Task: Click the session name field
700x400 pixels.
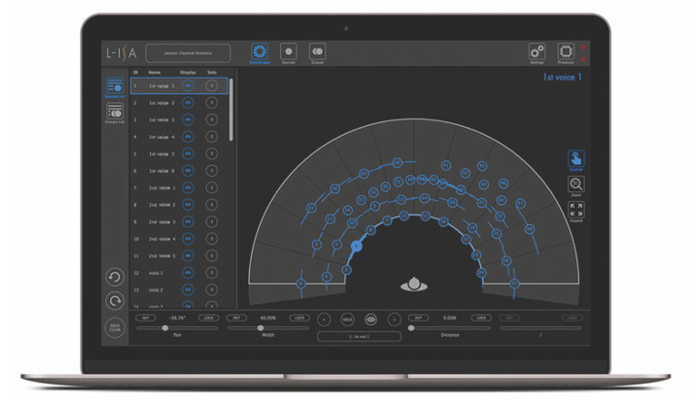Action: click(x=188, y=53)
